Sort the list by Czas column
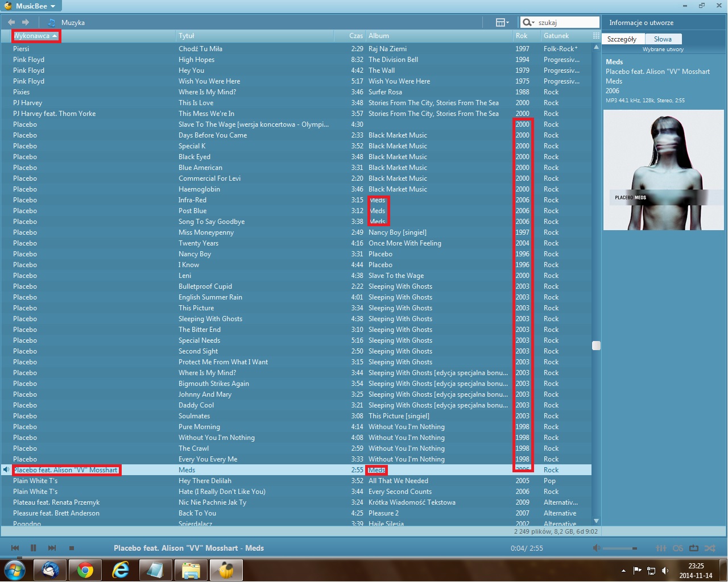The image size is (728, 582). 350,36
